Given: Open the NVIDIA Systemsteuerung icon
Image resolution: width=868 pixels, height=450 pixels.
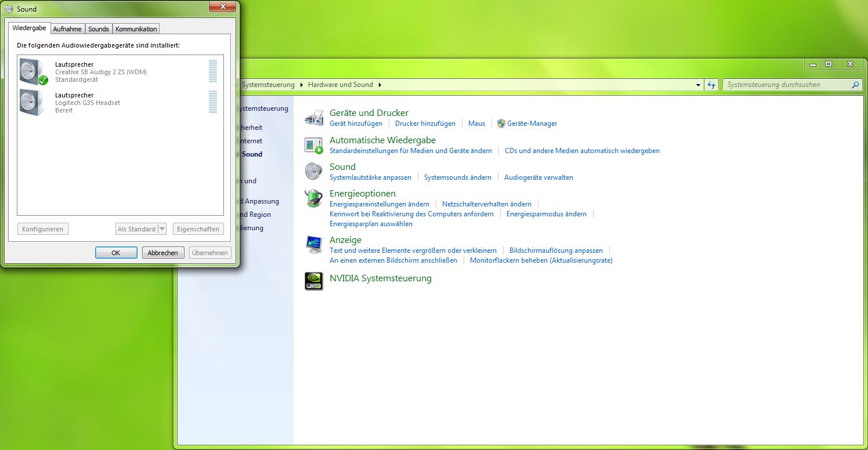Looking at the screenshot, I should coord(314,281).
